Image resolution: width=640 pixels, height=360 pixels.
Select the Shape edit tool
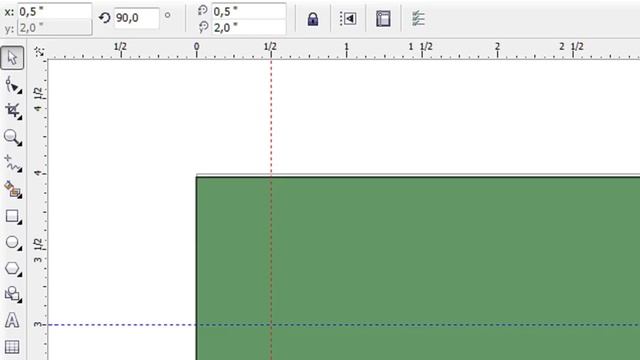[12, 85]
